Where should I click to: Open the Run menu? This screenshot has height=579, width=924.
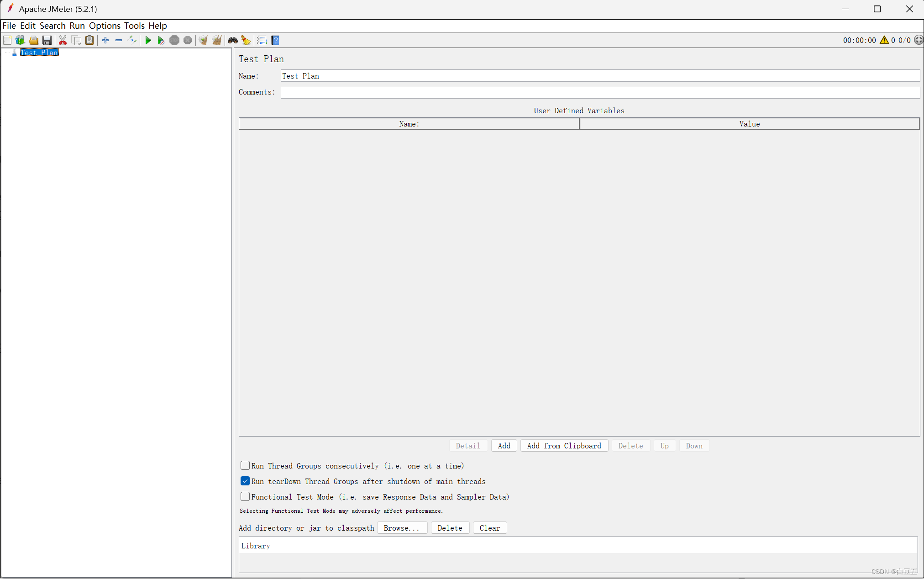coord(77,26)
